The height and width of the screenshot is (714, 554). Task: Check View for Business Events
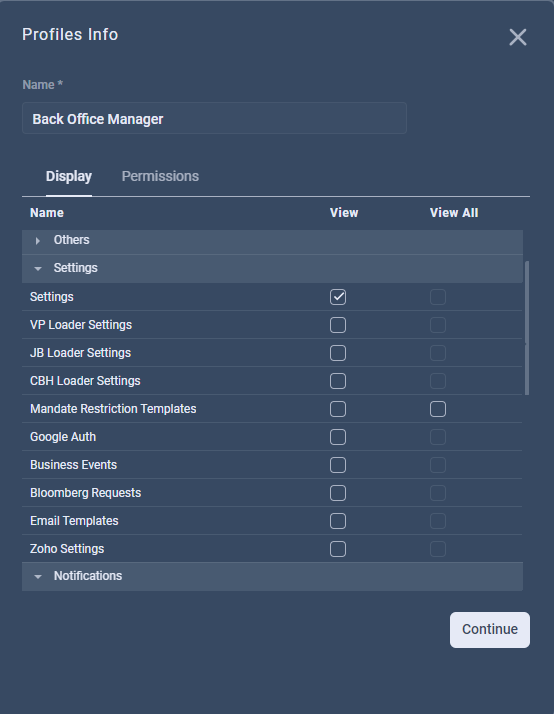(x=338, y=465)
